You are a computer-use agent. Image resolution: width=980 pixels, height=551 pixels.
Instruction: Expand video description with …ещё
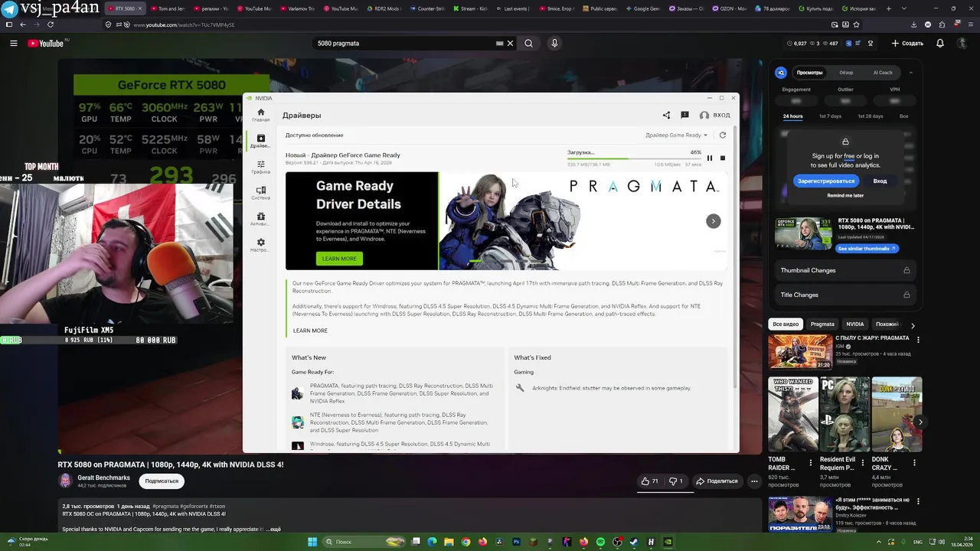[x=273, y=530]
